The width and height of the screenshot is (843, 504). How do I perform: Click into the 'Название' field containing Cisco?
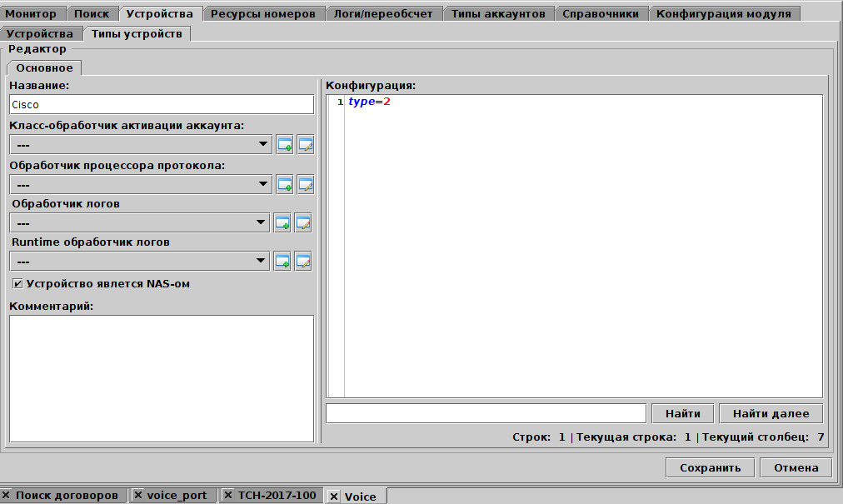[161, 105]
